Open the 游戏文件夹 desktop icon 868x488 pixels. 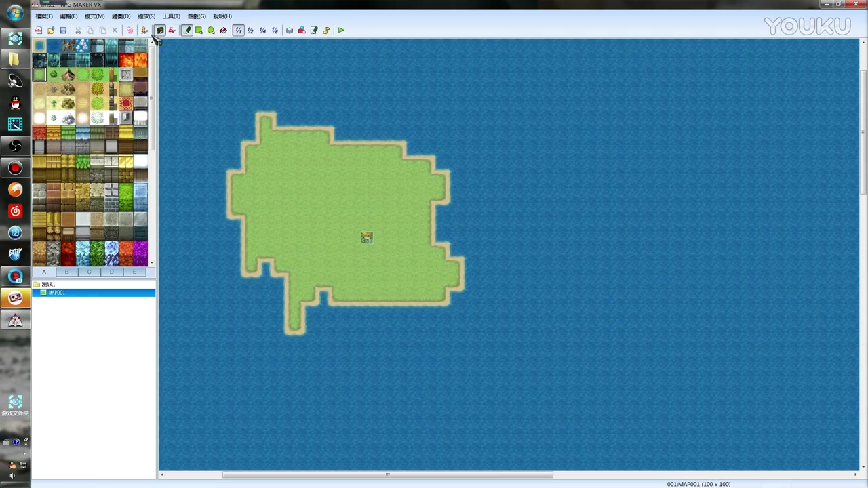[15, 405]
